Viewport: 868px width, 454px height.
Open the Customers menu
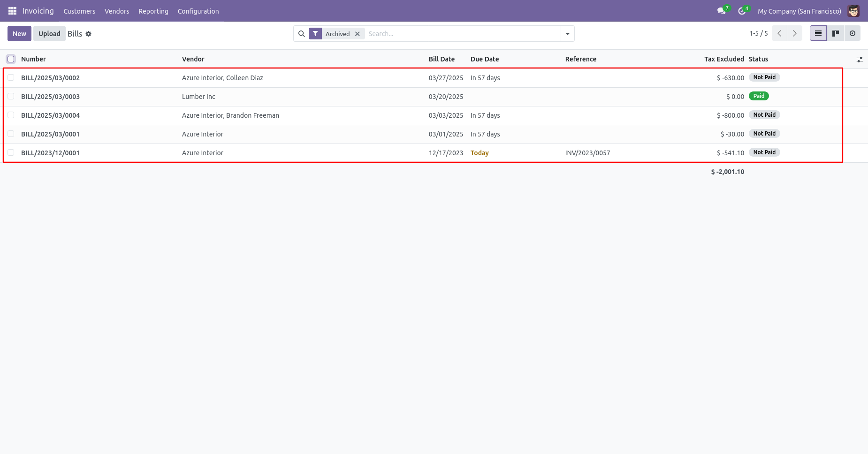tap(79, 11)
